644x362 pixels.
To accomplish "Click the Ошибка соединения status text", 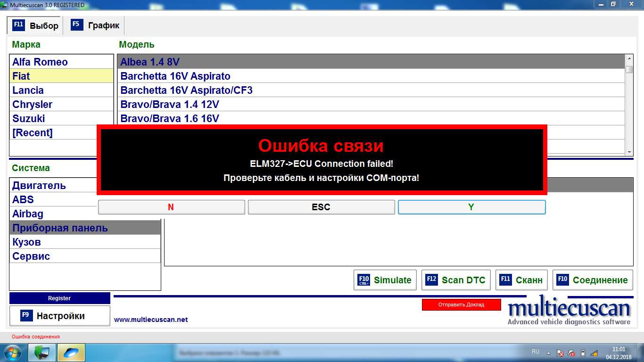I will (36, 337).
